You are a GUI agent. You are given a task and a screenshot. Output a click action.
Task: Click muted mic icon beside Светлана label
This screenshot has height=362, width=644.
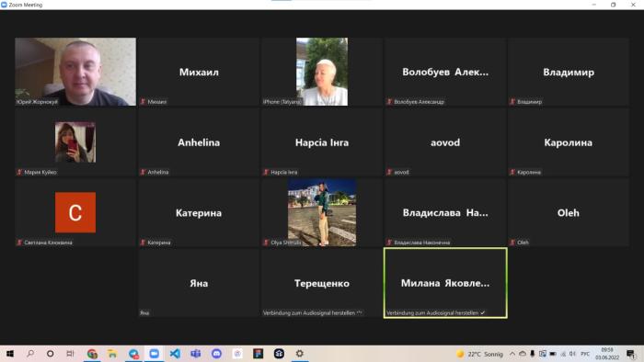(19, 243)
